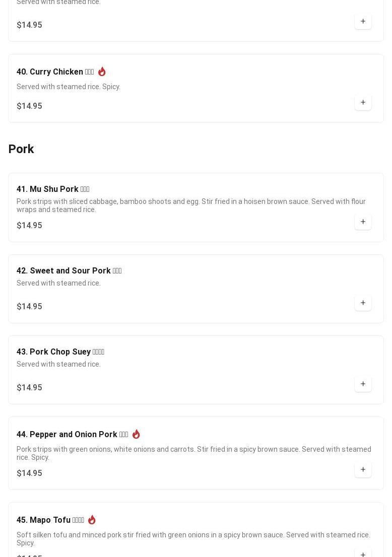Choose the 45. Mapo Tofu title
The height and width of the screenshot is (557, 392).
pyautogui.click(x=50, y=520)
